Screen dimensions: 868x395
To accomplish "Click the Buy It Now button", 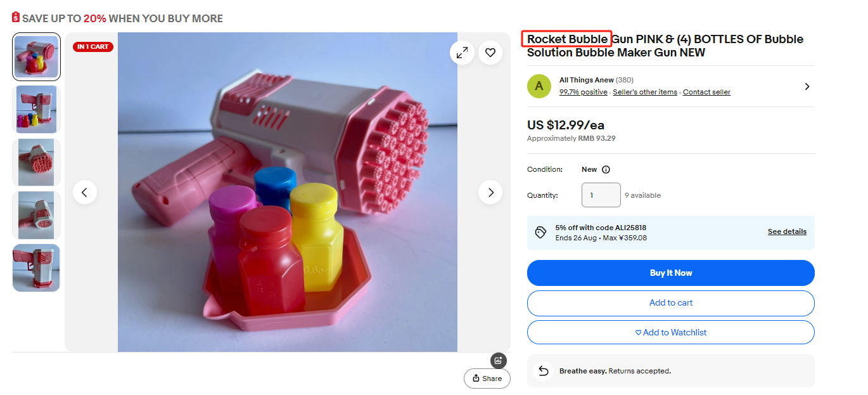I will tap(671, 273).
